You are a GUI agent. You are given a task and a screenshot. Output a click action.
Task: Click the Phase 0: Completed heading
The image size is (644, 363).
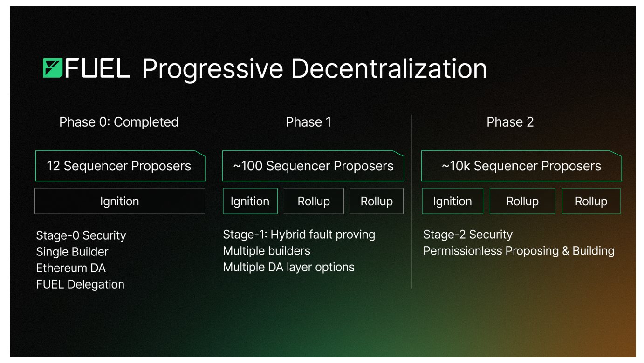click(x=119, y=122)
